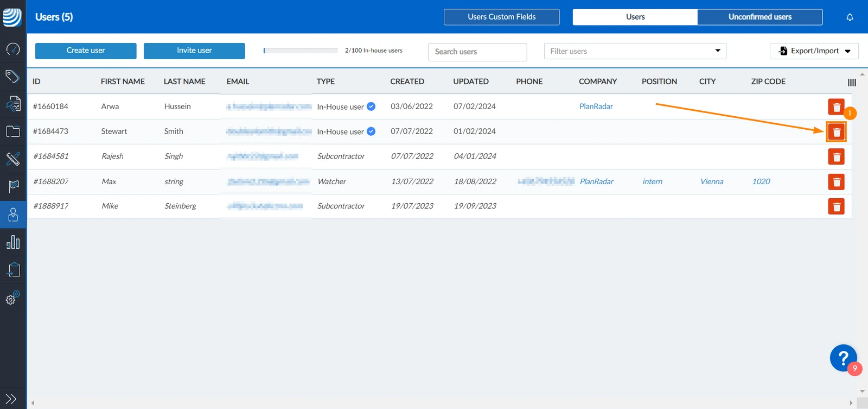Viewport: 868px width, 409px height.
Task: Open the Users Custom Fields tab
Action: tap(502, 17)
